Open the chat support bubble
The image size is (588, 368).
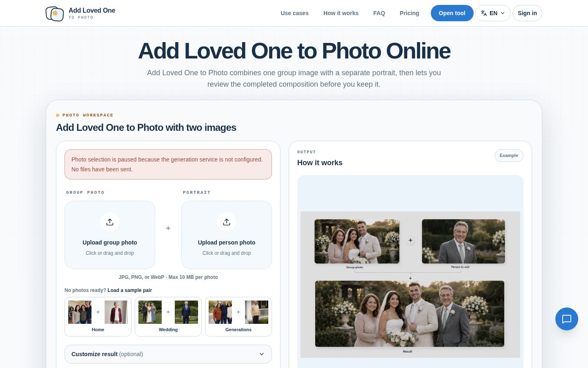pyautogui.click(x=567, y=319)
